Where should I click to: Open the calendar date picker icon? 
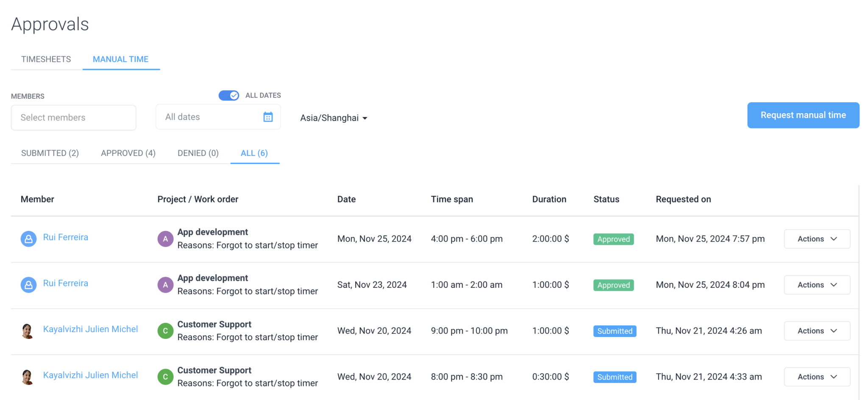click(268, 117)
